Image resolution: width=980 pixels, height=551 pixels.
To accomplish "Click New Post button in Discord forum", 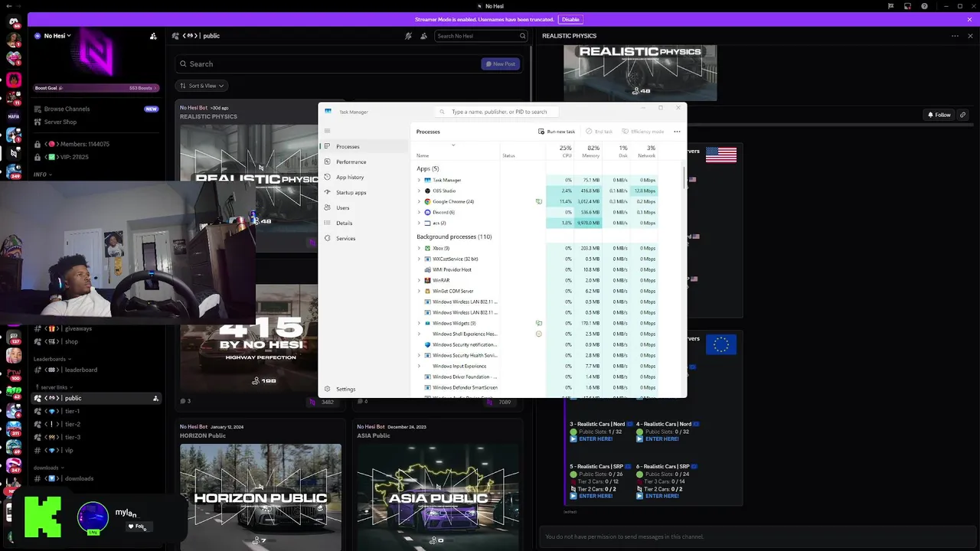I will tap(501, 64).
